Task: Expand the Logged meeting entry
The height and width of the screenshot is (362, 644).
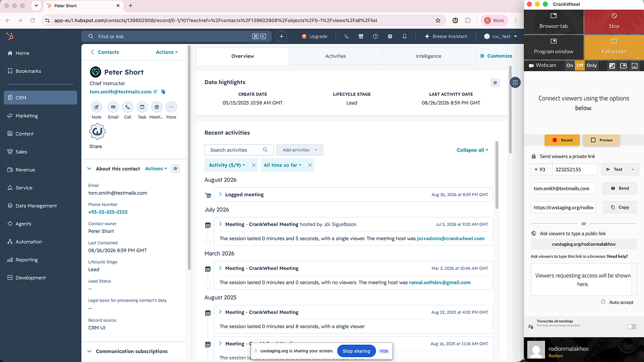Action: [220, 194]
